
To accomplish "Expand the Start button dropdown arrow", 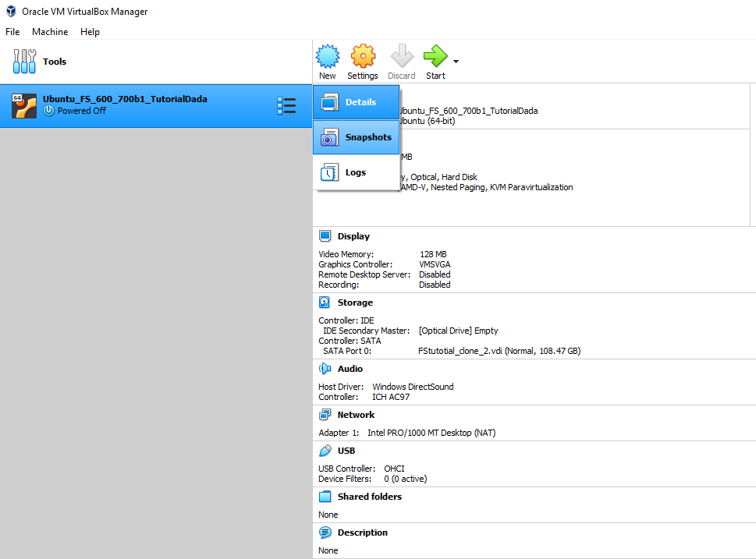I will click(x=456, y=62).
